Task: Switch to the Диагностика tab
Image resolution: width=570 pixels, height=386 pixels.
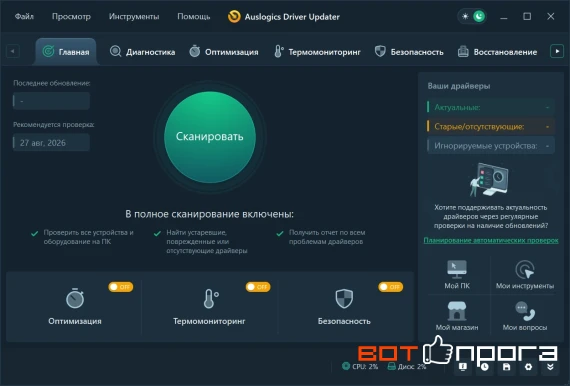Action: point(142,52)
